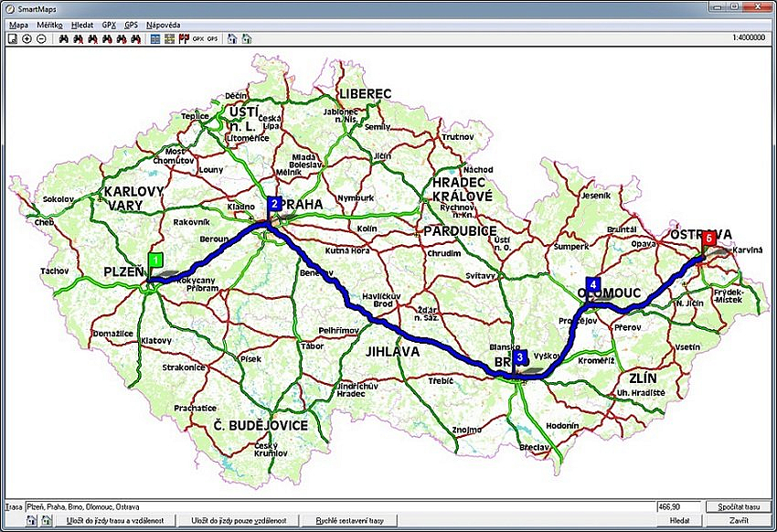Viewport: 777px width, 532px height.
Task: Select the zoom out magnifier tool
Action: pyautogui.click(x=41, y=39)
